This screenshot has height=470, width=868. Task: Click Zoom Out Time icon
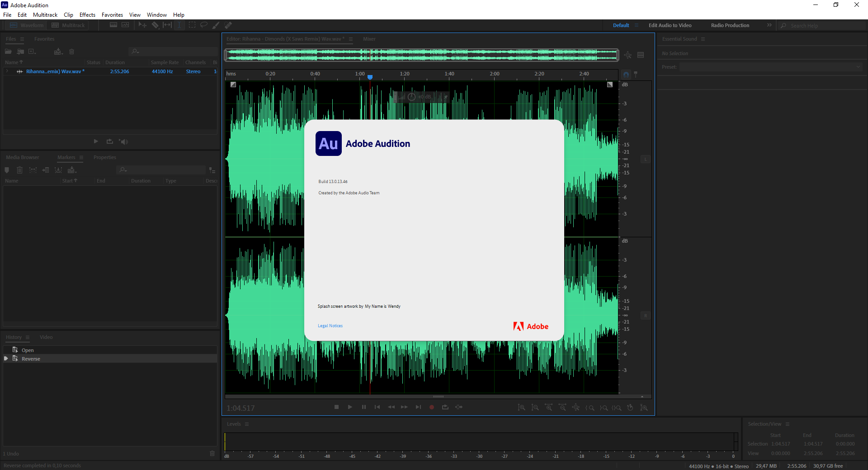562,408
